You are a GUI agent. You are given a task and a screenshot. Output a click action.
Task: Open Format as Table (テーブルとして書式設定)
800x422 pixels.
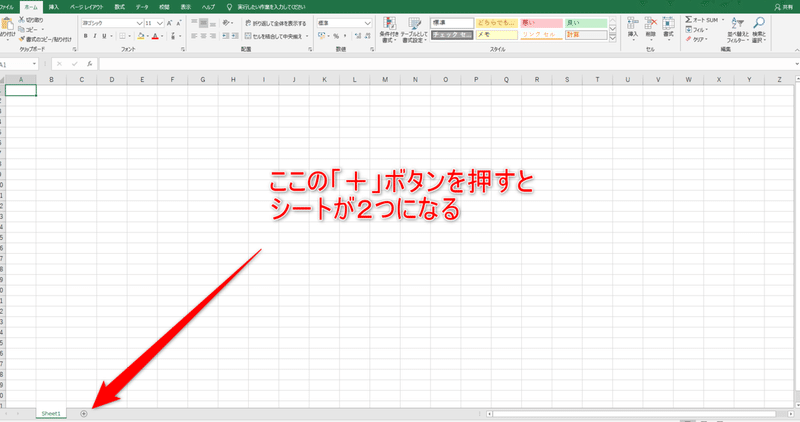[414, 30]
